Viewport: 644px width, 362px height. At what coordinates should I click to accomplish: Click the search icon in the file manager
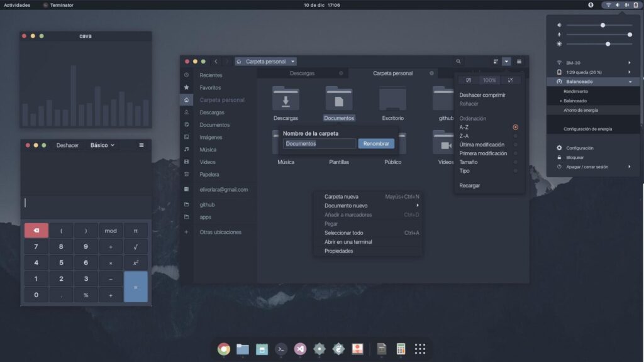click(x=458, y=62)
